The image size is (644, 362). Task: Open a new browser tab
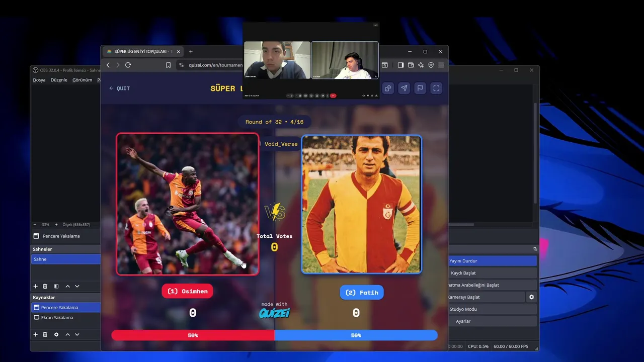pyautogui.click(x=191, y=51)
